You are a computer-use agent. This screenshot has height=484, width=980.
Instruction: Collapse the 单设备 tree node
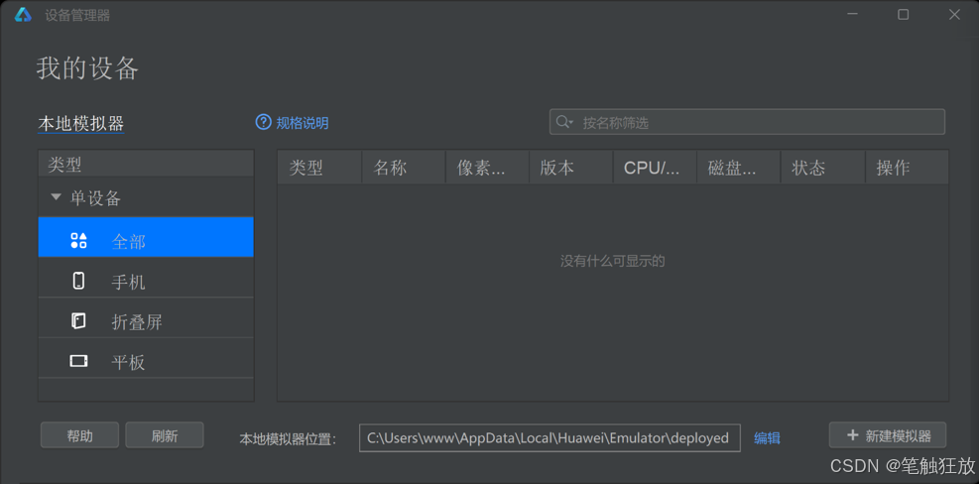57,197
